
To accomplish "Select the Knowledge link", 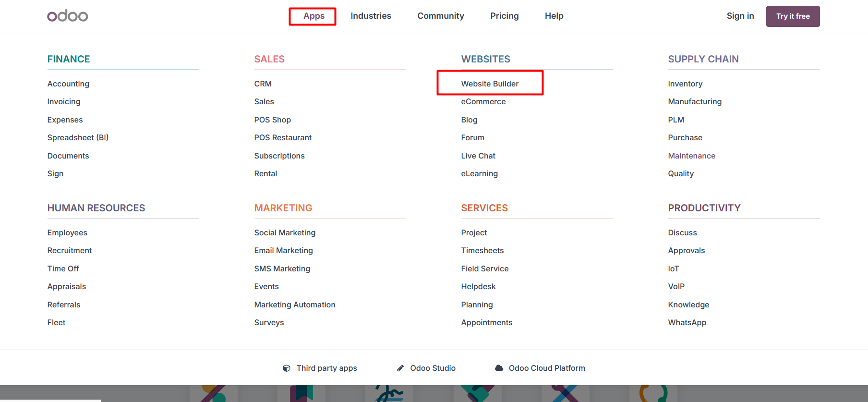I will [688, 305].
